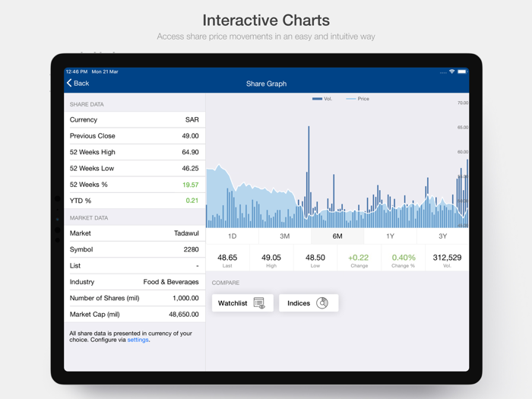This screenshot has width=532, height=399.
Task: Click the YTD % value 0.21
Action: pyautogui.click(x=192, y=201)
